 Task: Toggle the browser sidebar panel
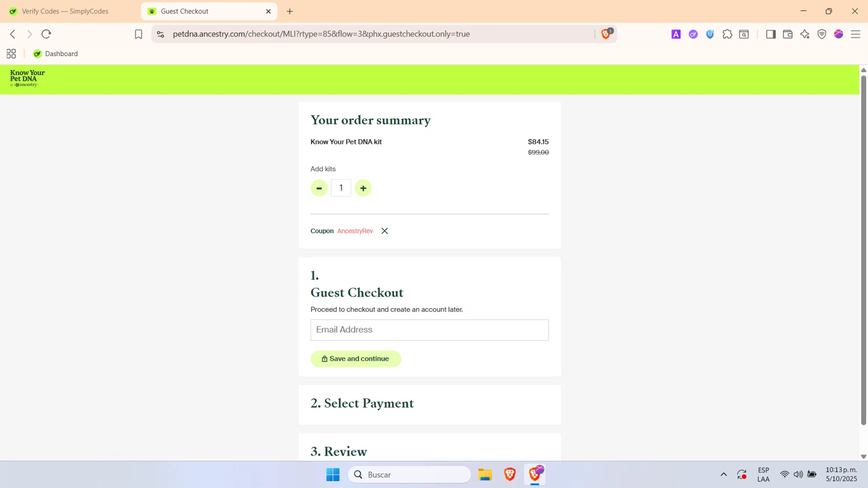pos(771,35)
